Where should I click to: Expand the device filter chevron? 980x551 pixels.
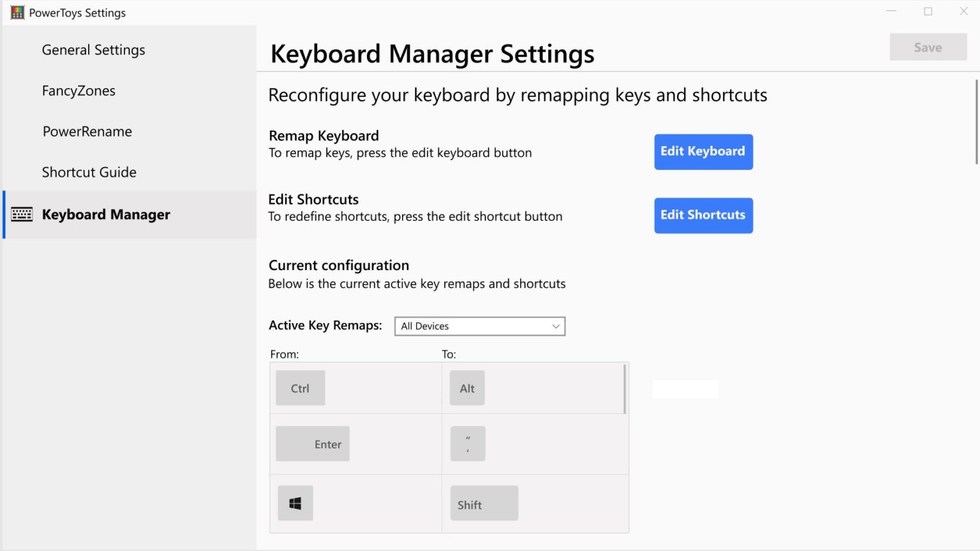click(556, 326)
